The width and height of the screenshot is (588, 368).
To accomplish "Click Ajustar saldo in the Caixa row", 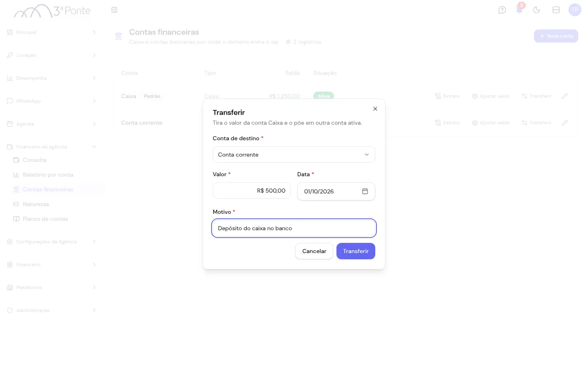I will click(x=491, y=96).
